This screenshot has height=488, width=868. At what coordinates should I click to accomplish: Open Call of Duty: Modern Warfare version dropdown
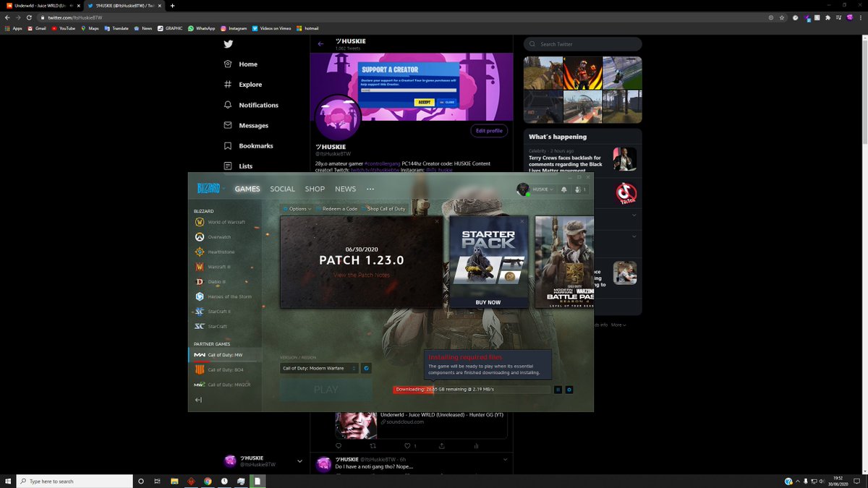(319, 368)
